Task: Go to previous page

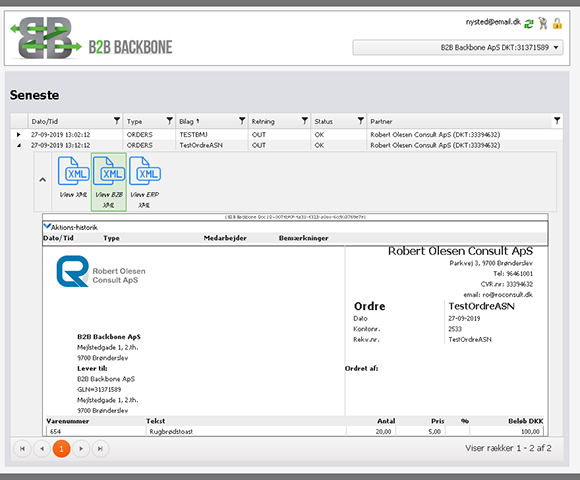Action: tap(42, 449)
